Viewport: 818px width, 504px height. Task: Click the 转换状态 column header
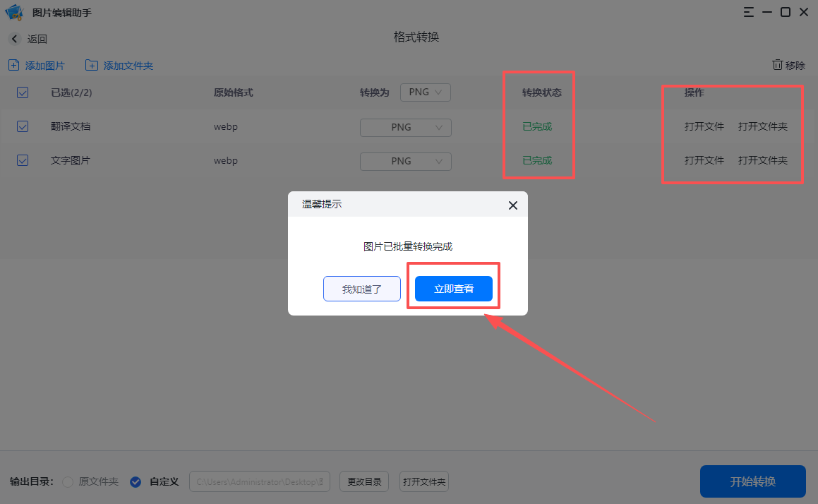point(542,92)
